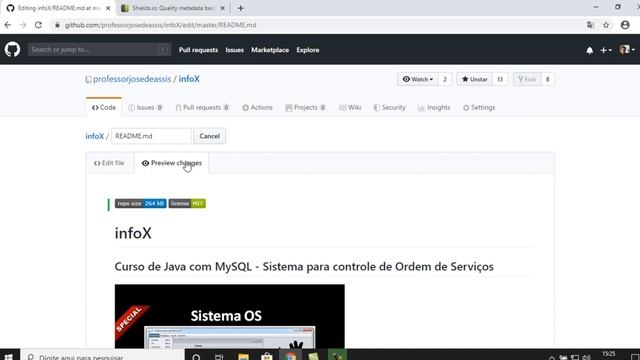
Task: Close the Editing infoX README tab
Action: (x=108, y=8)
